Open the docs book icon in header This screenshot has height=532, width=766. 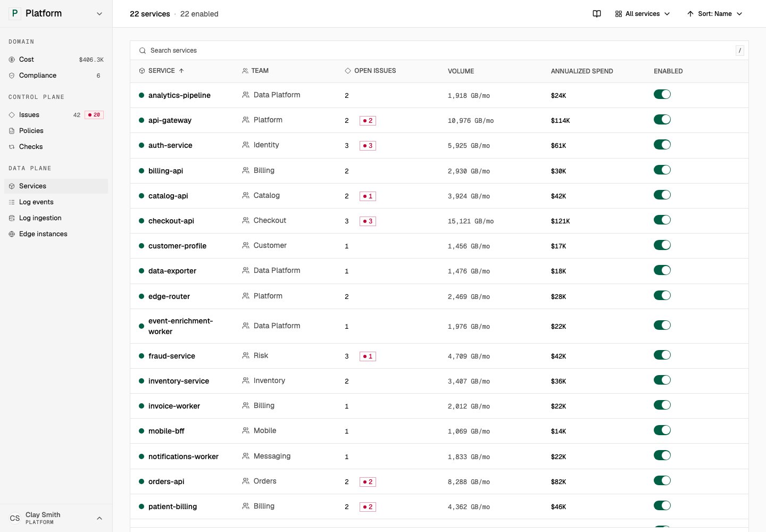597,14
